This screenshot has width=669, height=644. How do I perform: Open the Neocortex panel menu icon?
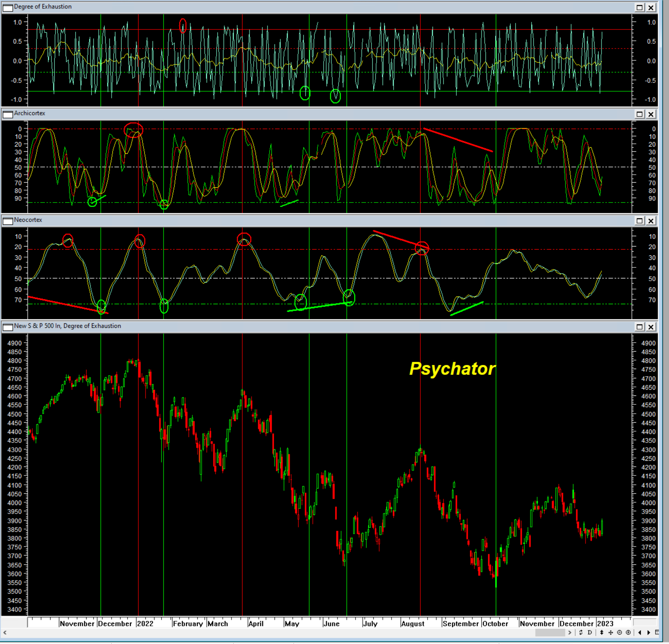click(x=8, y=221)
